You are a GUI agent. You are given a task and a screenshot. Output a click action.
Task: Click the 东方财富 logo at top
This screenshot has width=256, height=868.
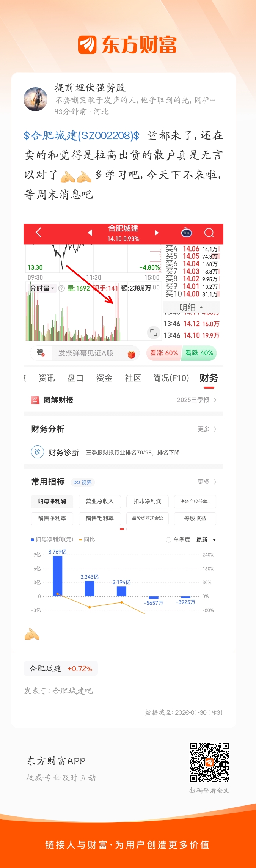point(127,45)
